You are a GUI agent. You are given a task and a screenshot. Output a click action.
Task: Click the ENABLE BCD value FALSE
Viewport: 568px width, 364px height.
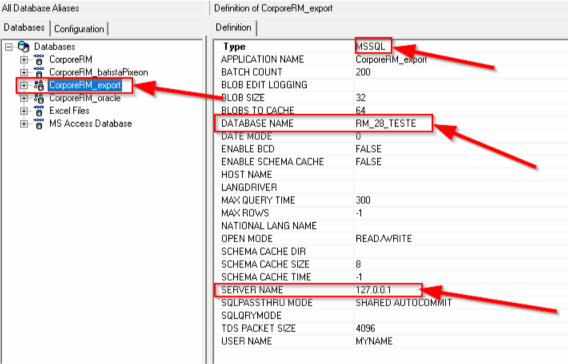tap(368, 149)
